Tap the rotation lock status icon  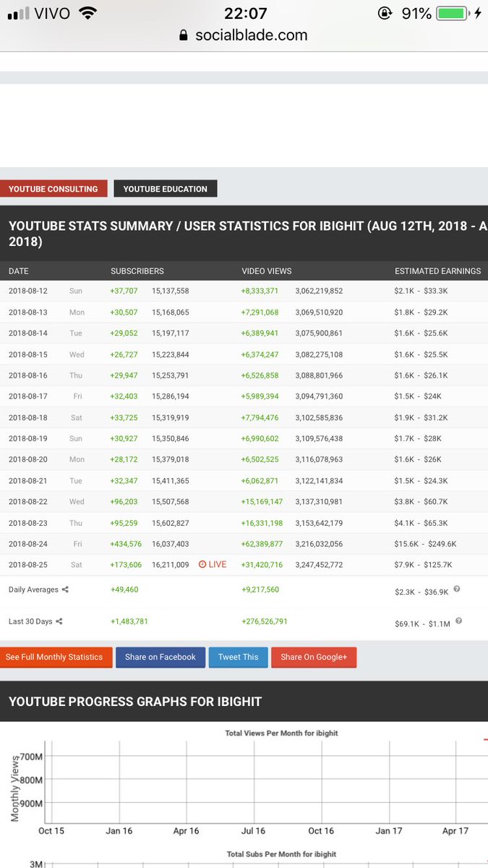(x=384, y=13)
